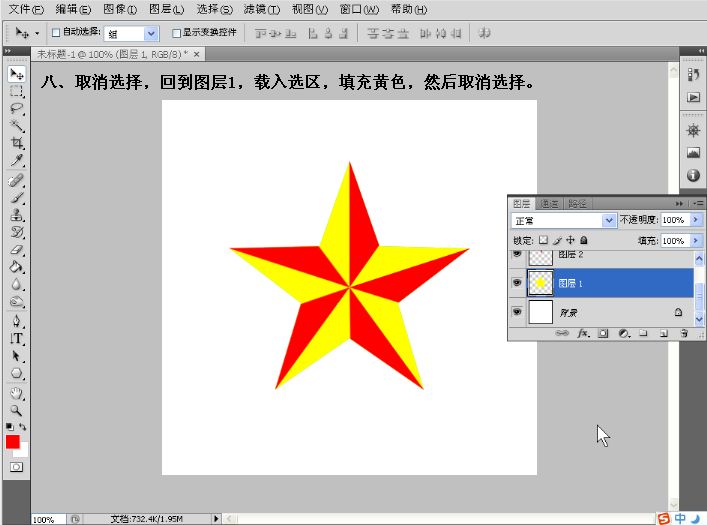Image resolution: width=707 pixels, height=525 pixels.
Task: Open the Move tool preset picker arrow
Action: click(37, 33)
